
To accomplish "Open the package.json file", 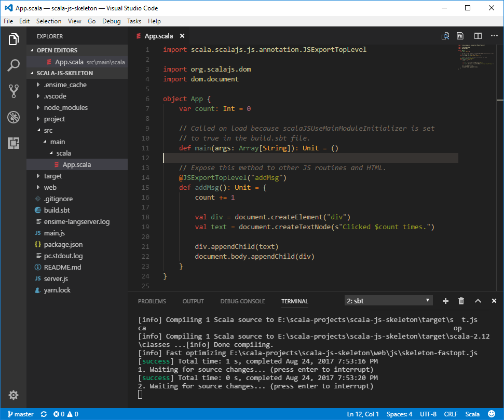I will [x=77, y=244].
